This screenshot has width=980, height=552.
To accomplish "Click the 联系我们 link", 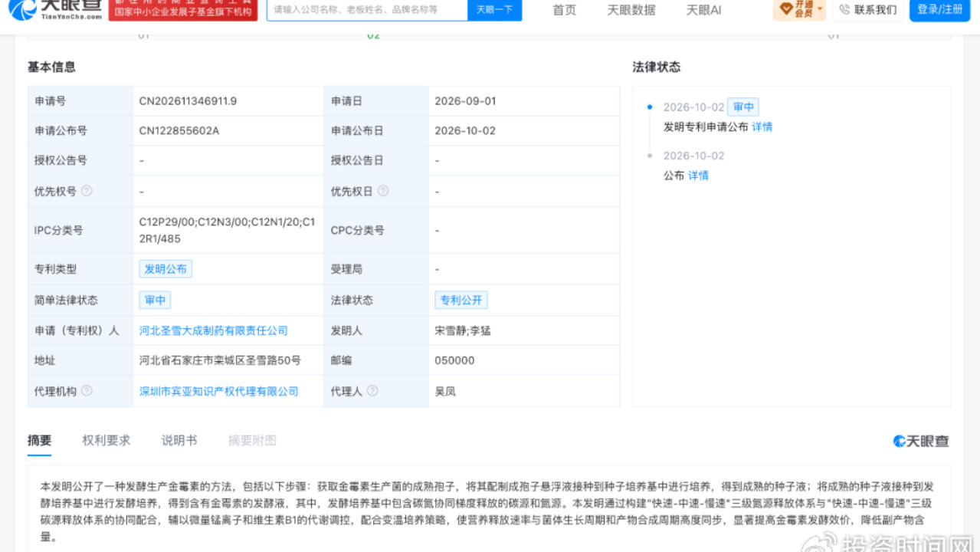I will click(x=875, y=10).
